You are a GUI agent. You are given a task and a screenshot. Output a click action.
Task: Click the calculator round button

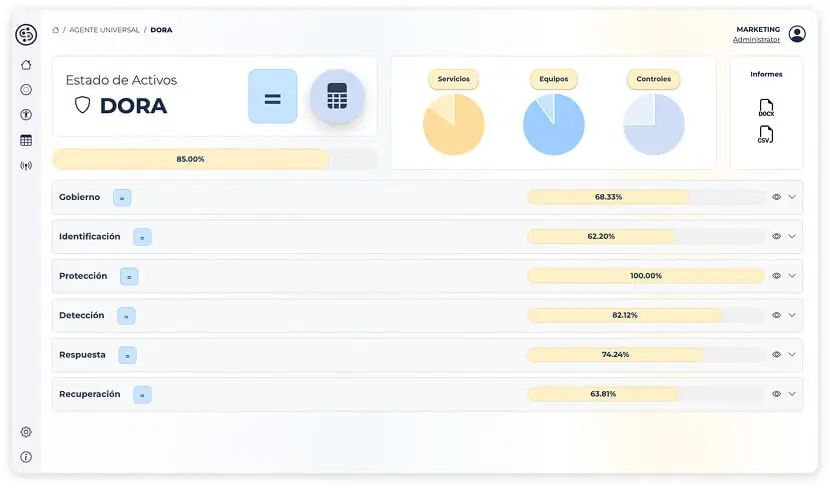tap(337, 97)
